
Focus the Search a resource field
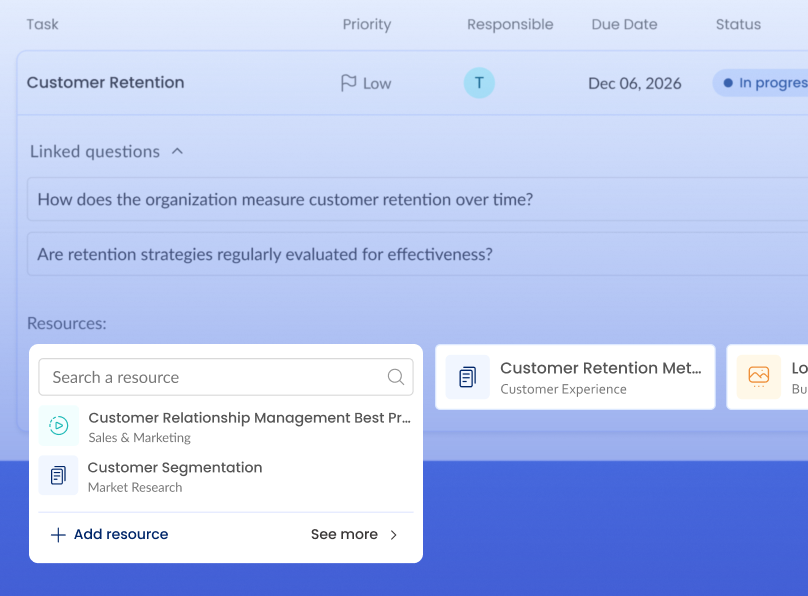pyautogui.click(x=226, y=377)
